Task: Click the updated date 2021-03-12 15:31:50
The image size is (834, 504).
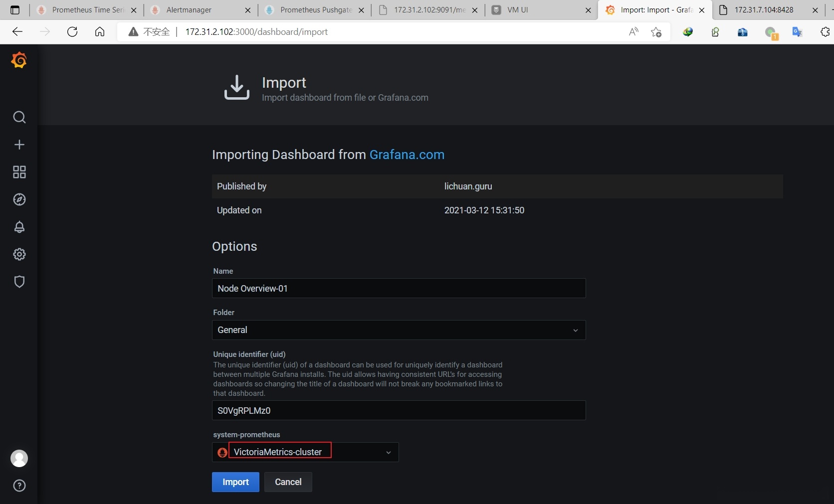Action: [x=484, y=210]
